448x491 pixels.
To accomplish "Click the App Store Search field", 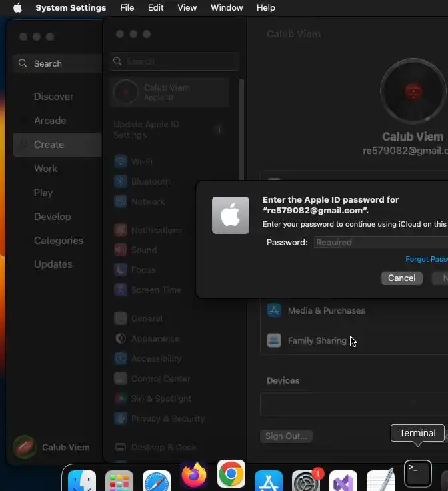I will coord(57,63).
